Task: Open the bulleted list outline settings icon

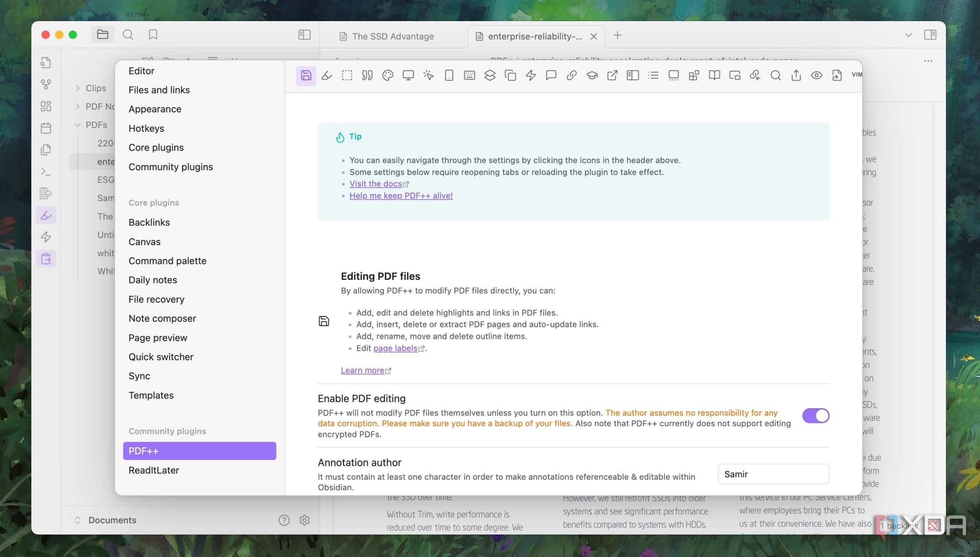Action: click(653, 76)
